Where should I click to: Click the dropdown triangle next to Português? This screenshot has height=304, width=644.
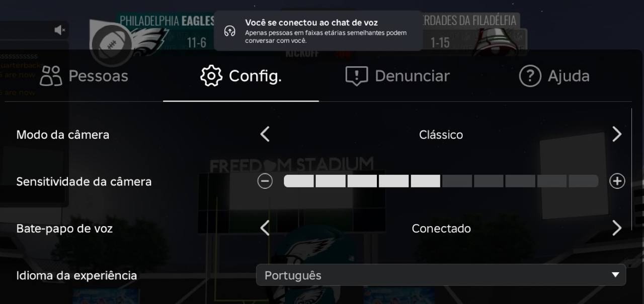pos(615,275)
